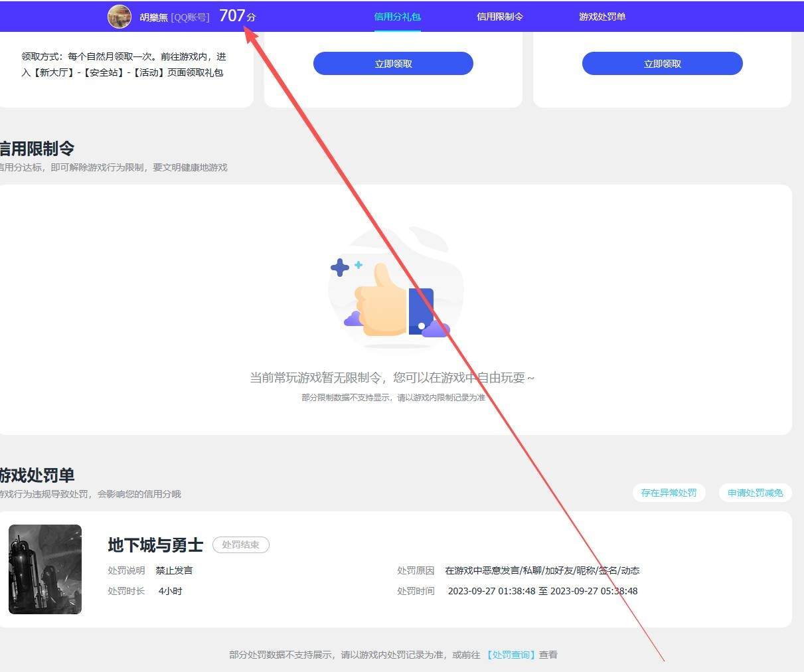The width and height of the screenshot is (804, 672).
Task: Click the 部分限制数据不支持显示 note
Action: (x=393, y=398)
